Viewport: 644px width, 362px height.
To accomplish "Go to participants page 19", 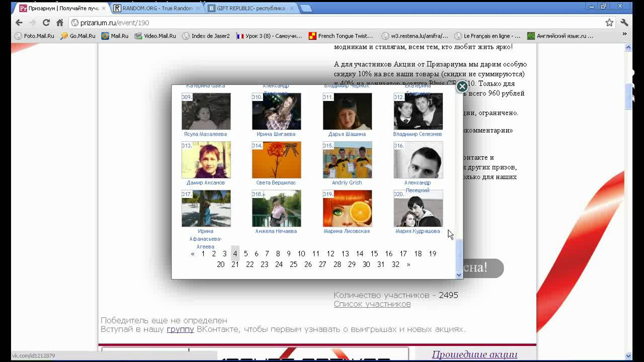I will pyautogui.click(x=432, y=254).
